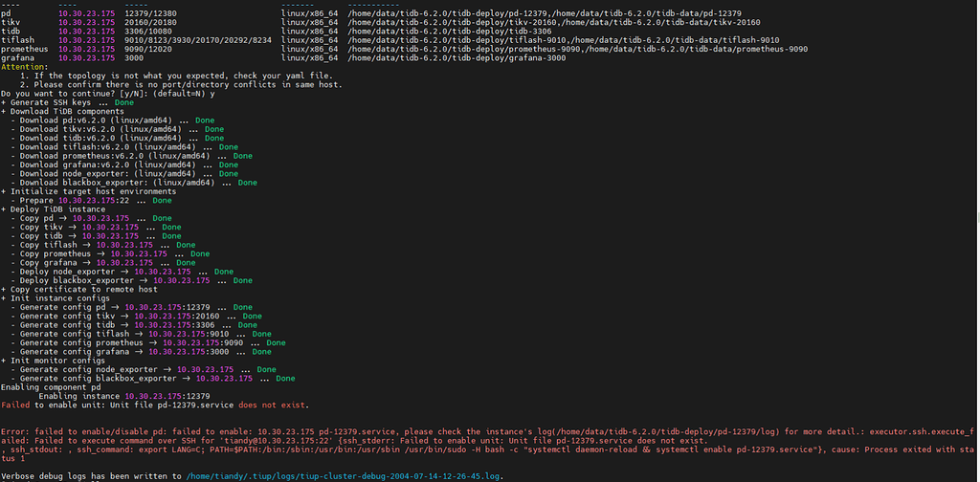Image resolution: width=980 pixels, height=482 pixels.
Task: Click "Enabling component pd" line
Action: pyautogui.click(x=51, y=387)
